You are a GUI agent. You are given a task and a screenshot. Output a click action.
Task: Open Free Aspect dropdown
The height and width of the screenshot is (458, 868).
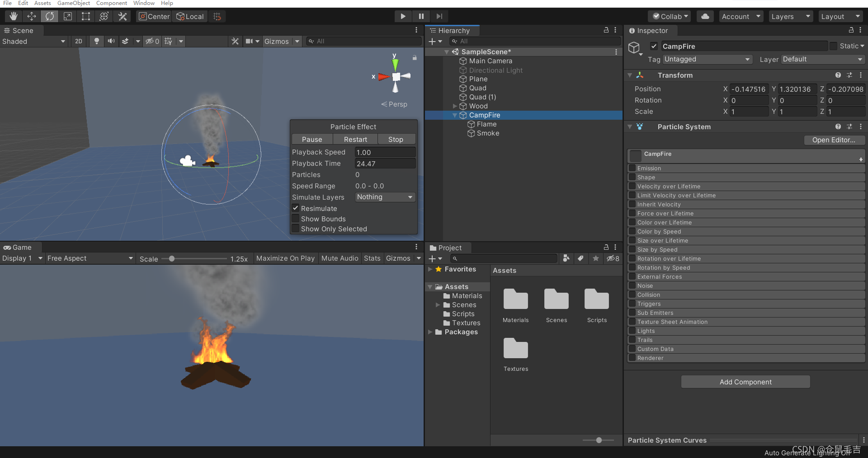pyautogui.click(x=90, y=258)
